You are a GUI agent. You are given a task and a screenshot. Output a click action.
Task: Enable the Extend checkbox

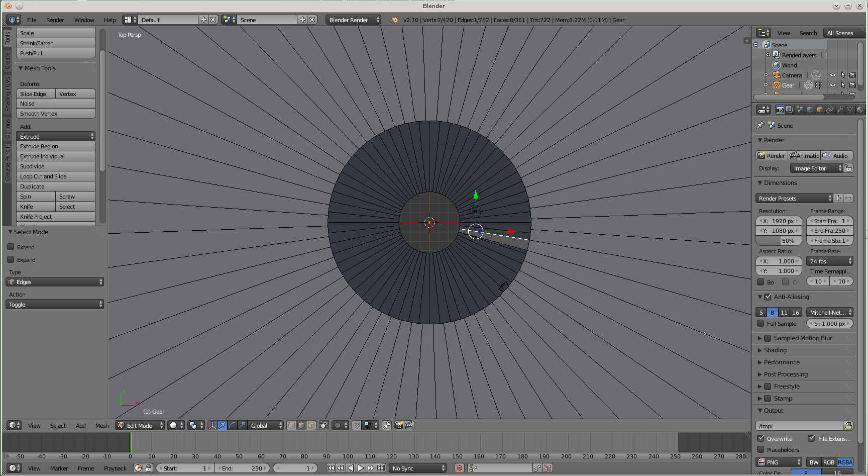11,247
